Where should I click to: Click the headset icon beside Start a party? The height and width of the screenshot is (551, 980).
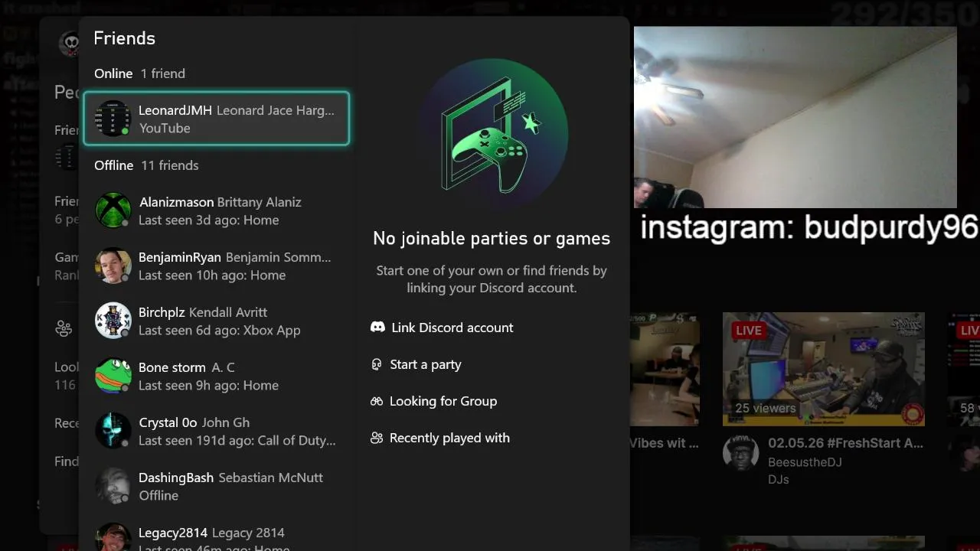pyautogui.click(x=376, y=364)
